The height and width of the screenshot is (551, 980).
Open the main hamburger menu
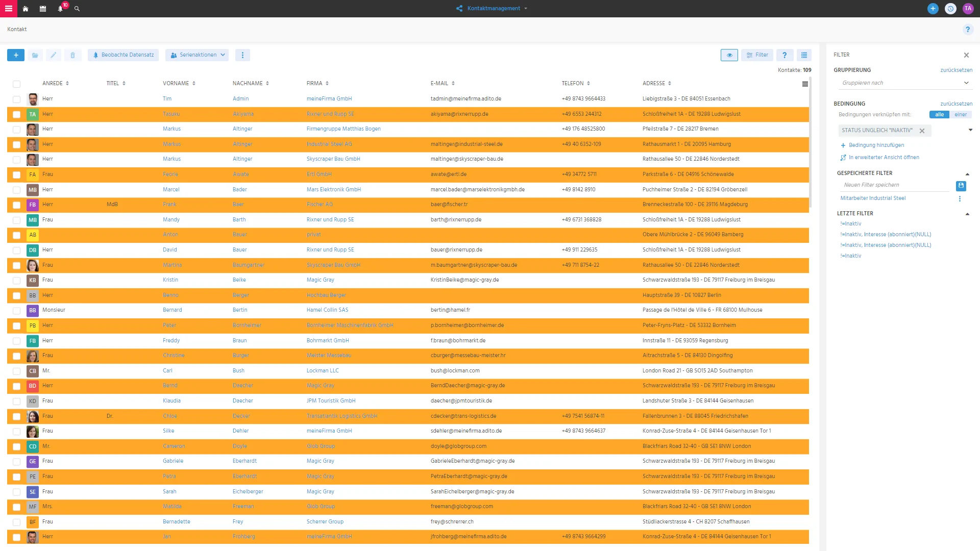8,8
